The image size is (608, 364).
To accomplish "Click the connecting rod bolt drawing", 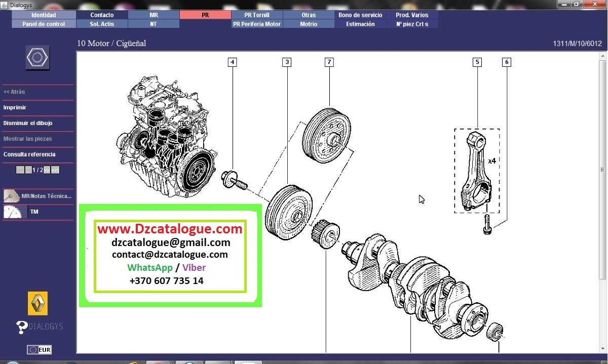I will [487, 224].
